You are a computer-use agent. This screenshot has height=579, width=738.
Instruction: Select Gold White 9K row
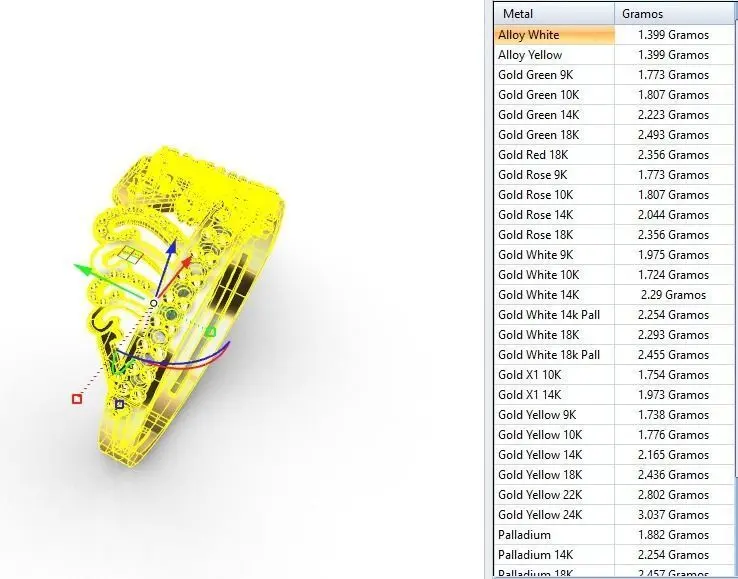click(615, 255)
